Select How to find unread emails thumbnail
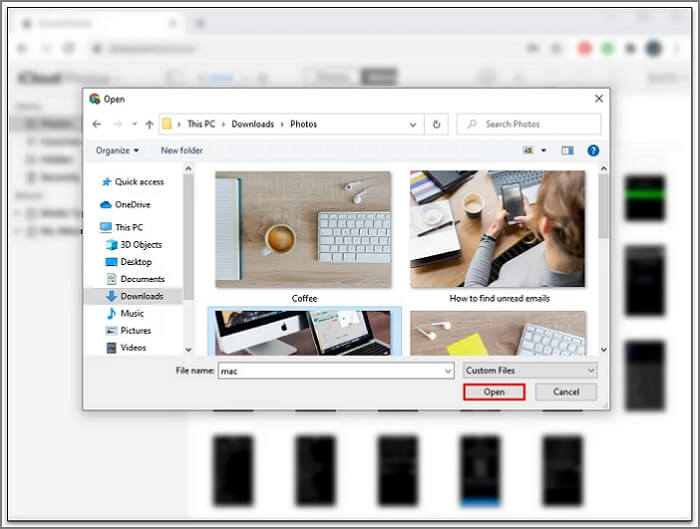 tap(497, 229)
